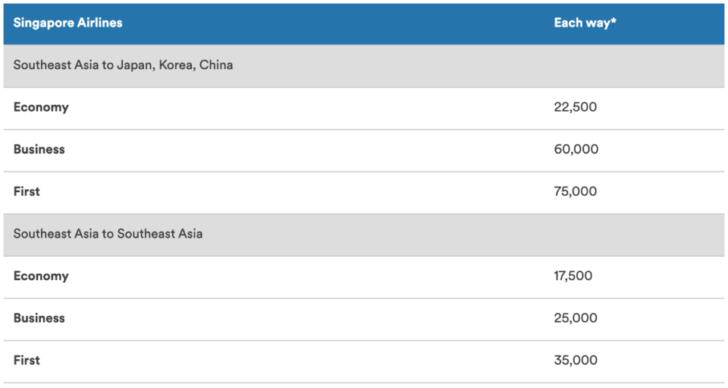The width and height of the screenshot is (728, 388).
Task: Select the 35,000 First mileage value
Action: [576, 361]
